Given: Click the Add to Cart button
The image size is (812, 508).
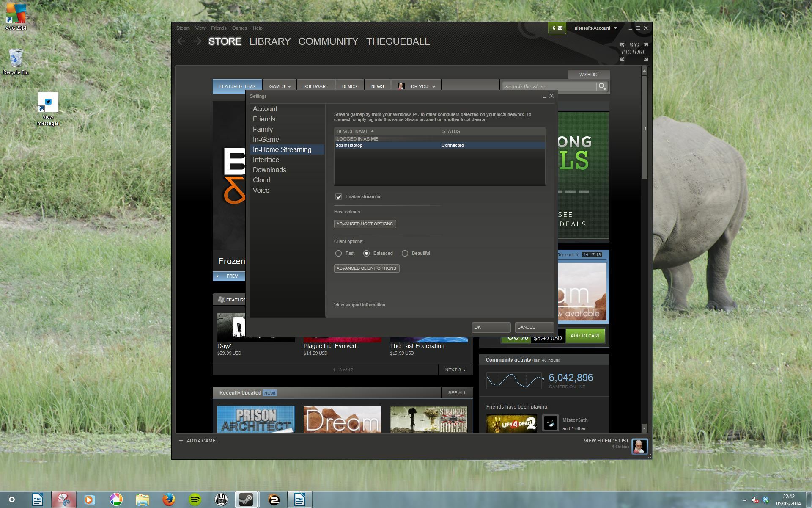Looking at the screenshot, I should tap(585, 336).
